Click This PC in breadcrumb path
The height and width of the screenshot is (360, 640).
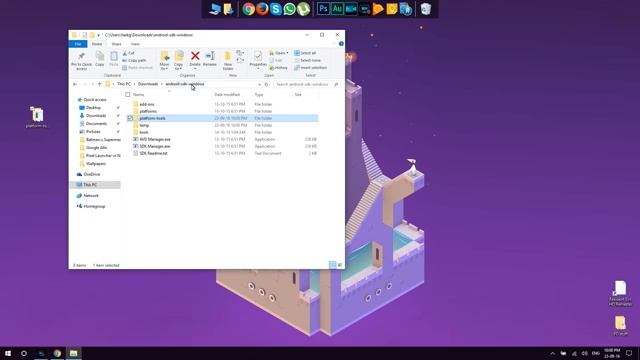124,84
